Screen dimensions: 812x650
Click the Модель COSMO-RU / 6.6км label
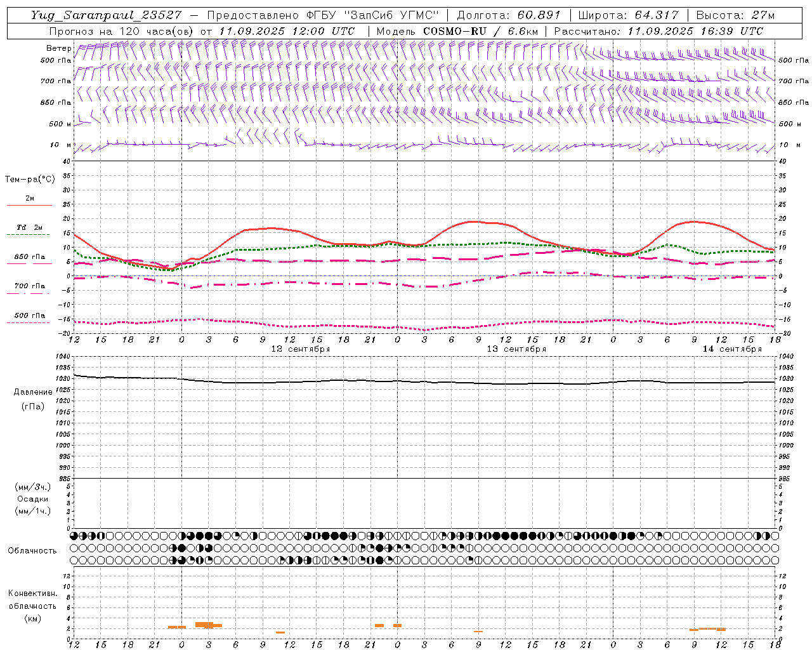(457, 31)
